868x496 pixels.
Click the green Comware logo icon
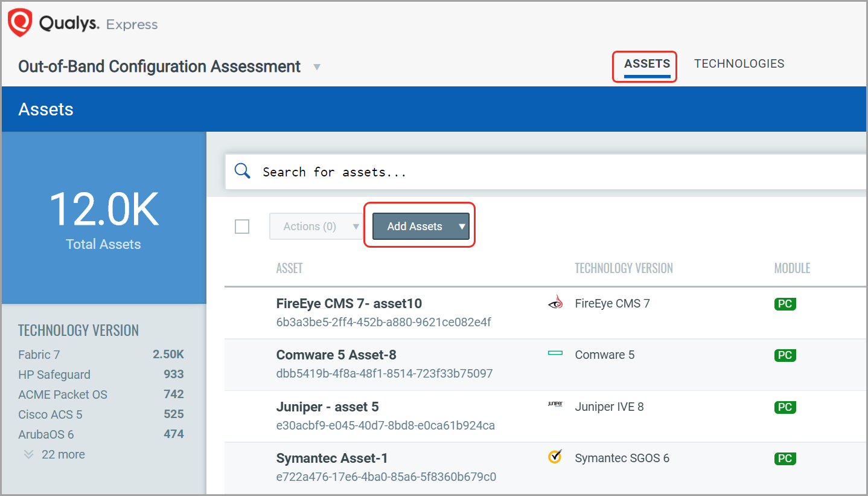(555, 353)
